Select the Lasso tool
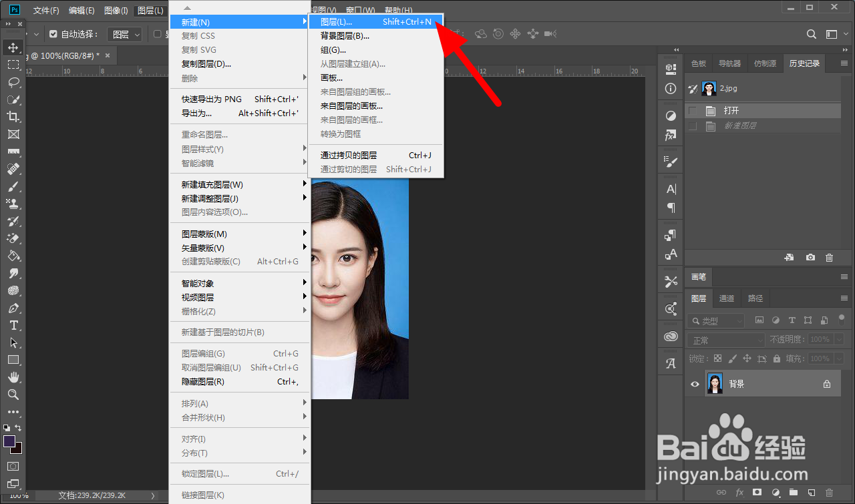 point(13,83)
